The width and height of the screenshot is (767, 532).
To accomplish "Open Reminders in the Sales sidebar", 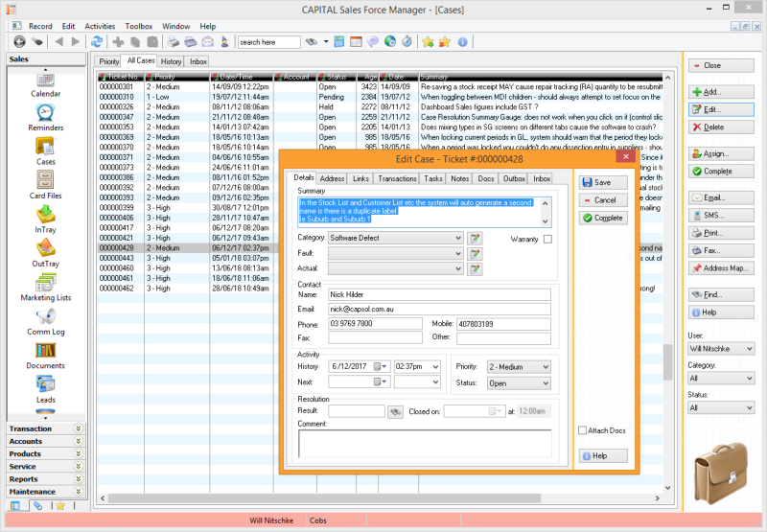I will tap(45, 118).
